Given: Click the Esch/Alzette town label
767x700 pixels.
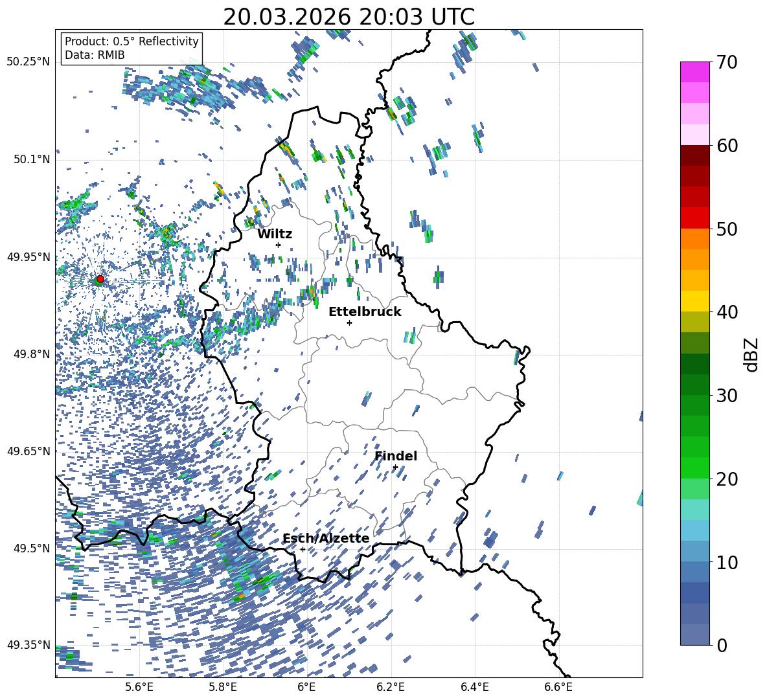Looking at the screenshot, I should click(x=326, y=538).
